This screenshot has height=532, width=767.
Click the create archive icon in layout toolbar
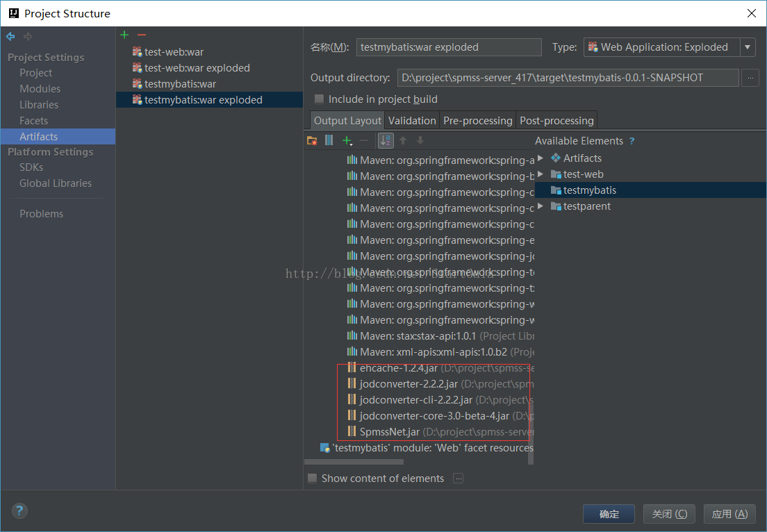click(x=329, y=140)
